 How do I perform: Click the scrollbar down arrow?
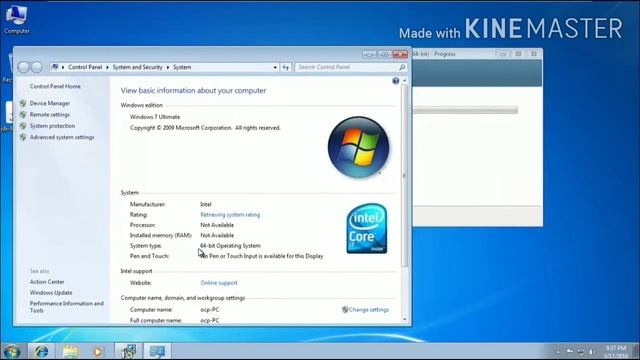404,320
